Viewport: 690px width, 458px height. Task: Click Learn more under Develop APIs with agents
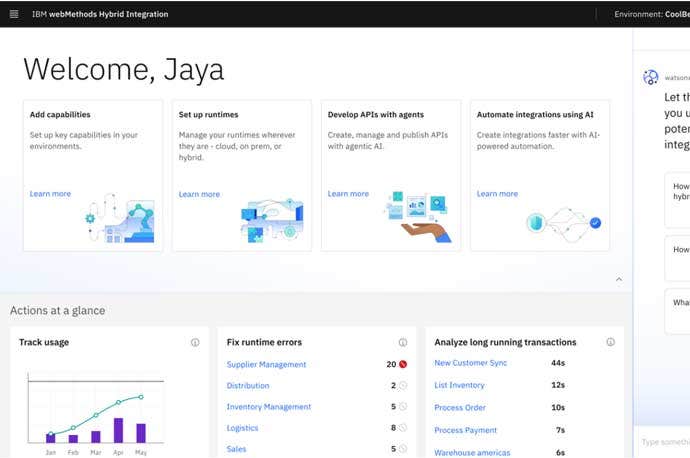[348, 194]
